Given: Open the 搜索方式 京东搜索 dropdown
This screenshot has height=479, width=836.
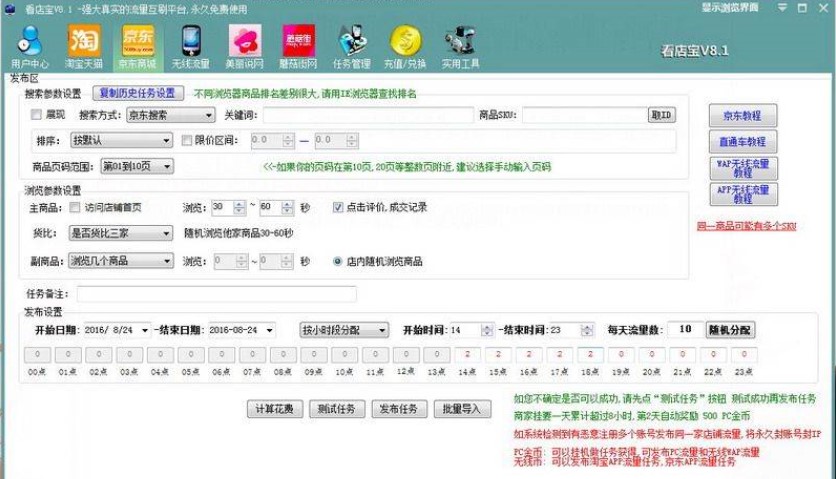Looking at the screenshot, I should click(x=171, y=115).
